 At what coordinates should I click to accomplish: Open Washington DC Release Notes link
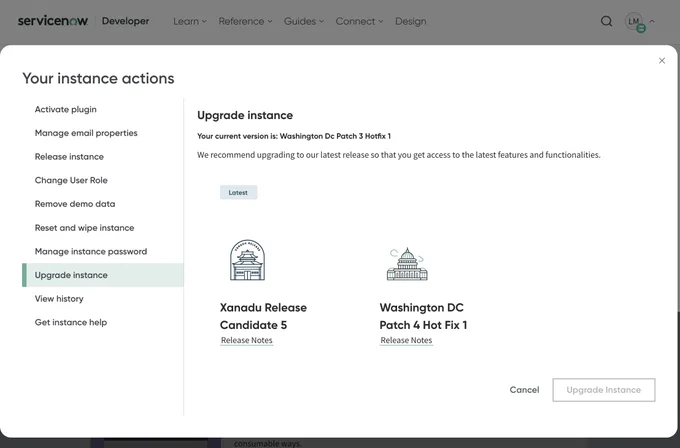[406, 340]
